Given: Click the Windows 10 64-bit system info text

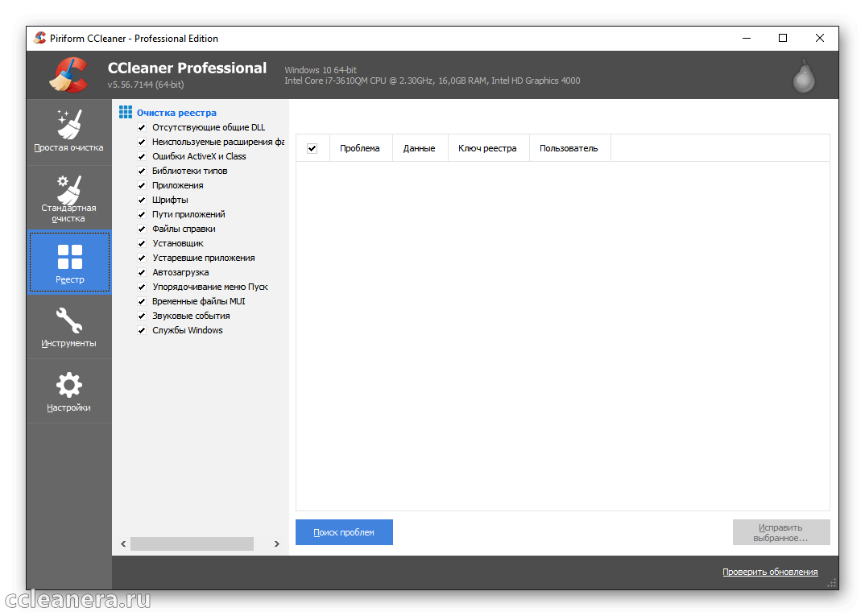Looking at the screenshot, I should (x=321, y=70).
